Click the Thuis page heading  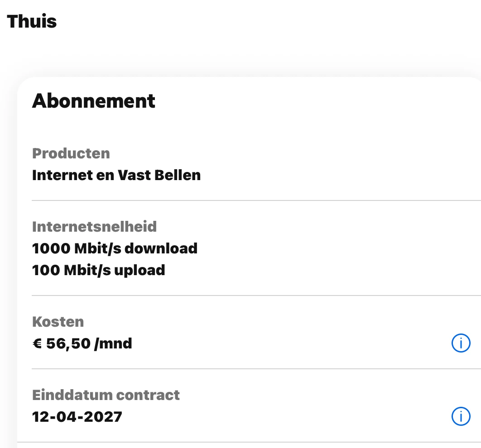(x=32, y=21)
